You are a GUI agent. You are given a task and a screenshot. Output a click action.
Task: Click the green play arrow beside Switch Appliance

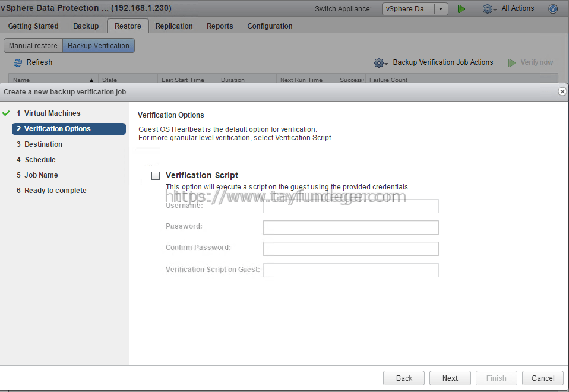click(461, 9)
